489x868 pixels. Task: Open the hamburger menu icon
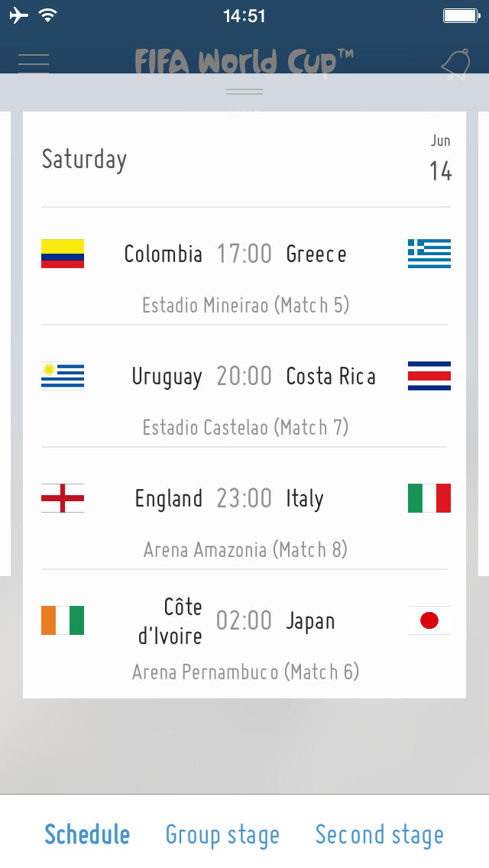[34, 63]
